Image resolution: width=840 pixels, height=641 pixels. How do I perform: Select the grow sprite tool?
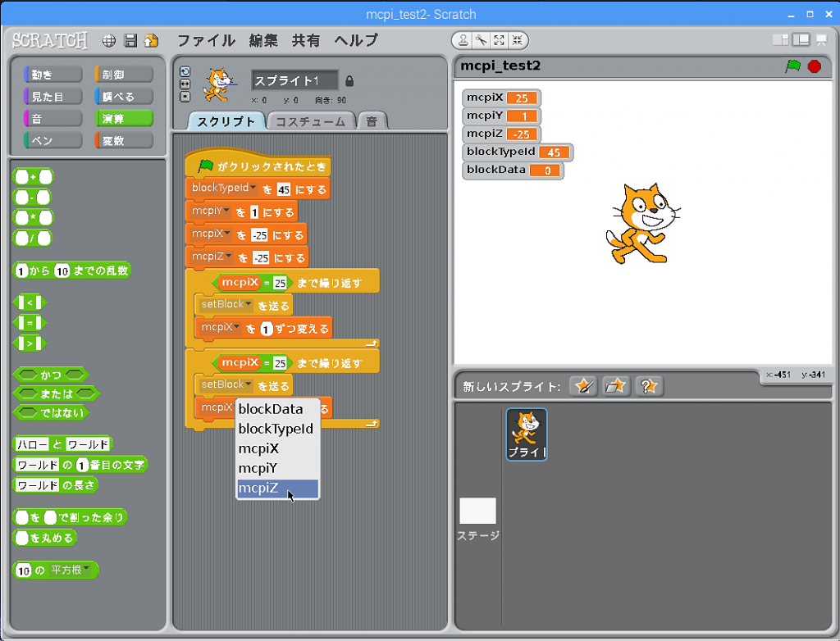point(500,40)
